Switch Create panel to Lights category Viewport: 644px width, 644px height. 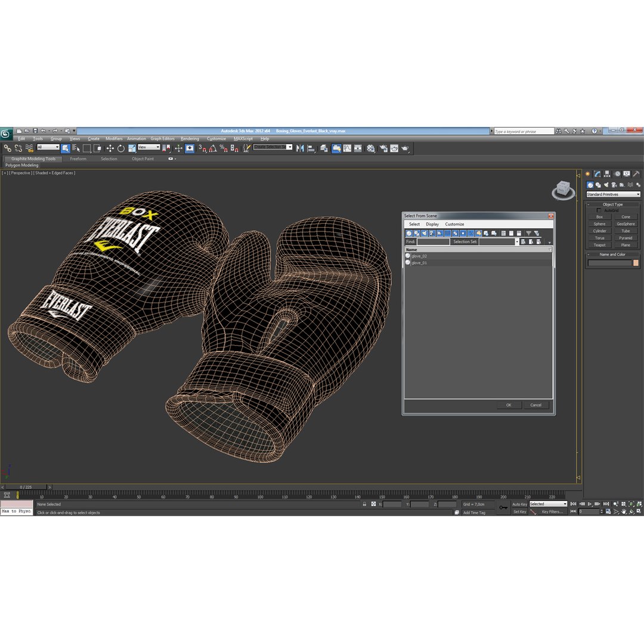(606, 185)
